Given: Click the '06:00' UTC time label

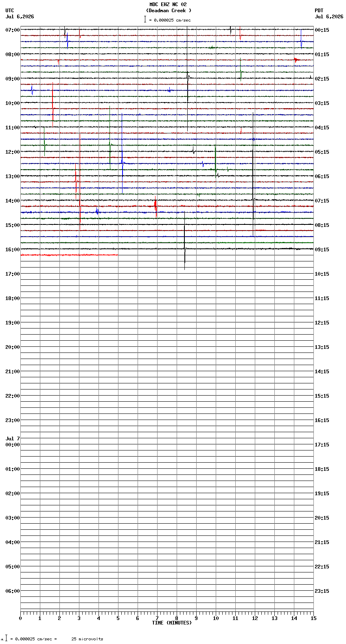Looking at the screenshot, I should 13,591.
